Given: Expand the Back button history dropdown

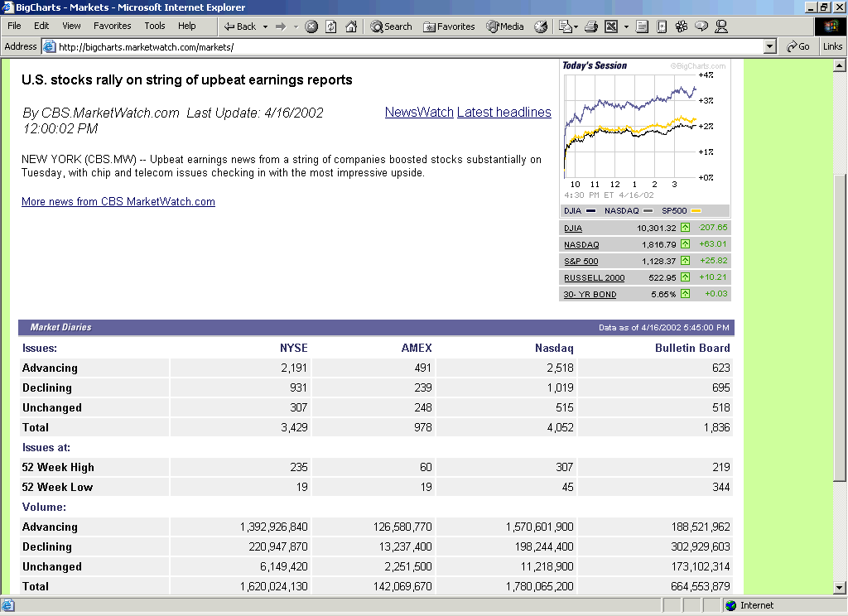Looking at the screenshot, I should pyautogui.click(x=265, y=26).
